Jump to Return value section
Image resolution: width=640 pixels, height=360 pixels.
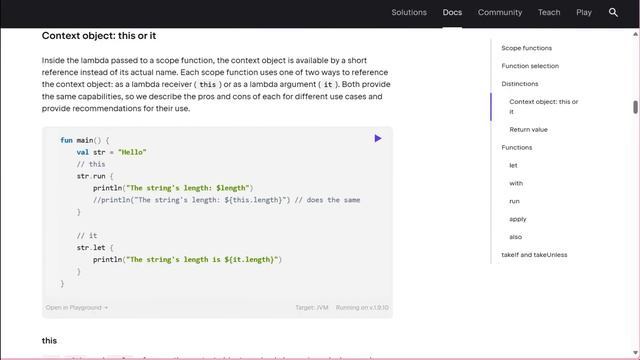coord(528,129)
